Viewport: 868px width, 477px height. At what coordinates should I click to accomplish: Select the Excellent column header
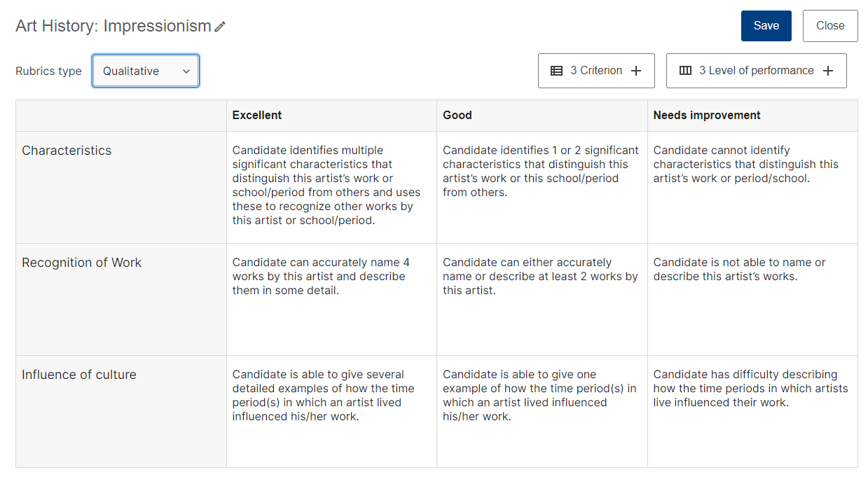coord(257,115)
